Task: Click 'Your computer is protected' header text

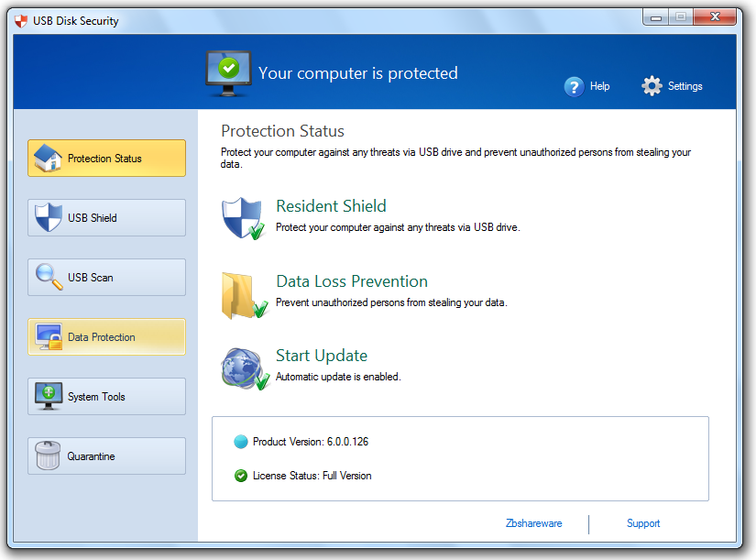Action: (358, 73)
